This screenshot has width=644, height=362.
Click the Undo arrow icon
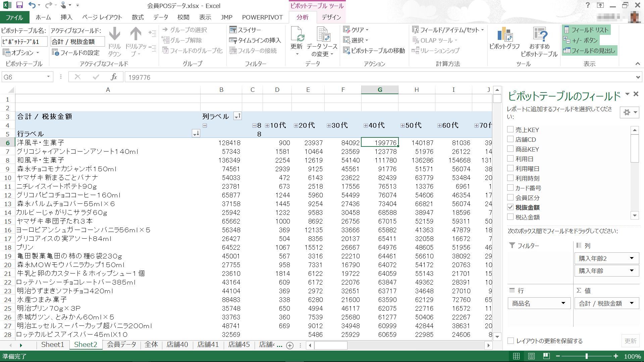click(32, 5)
